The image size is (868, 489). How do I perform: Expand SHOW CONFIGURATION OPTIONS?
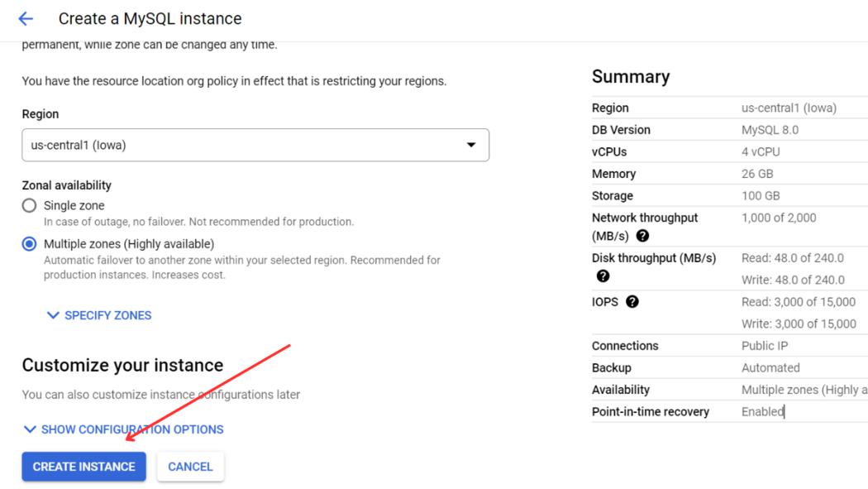coord(124,429)
